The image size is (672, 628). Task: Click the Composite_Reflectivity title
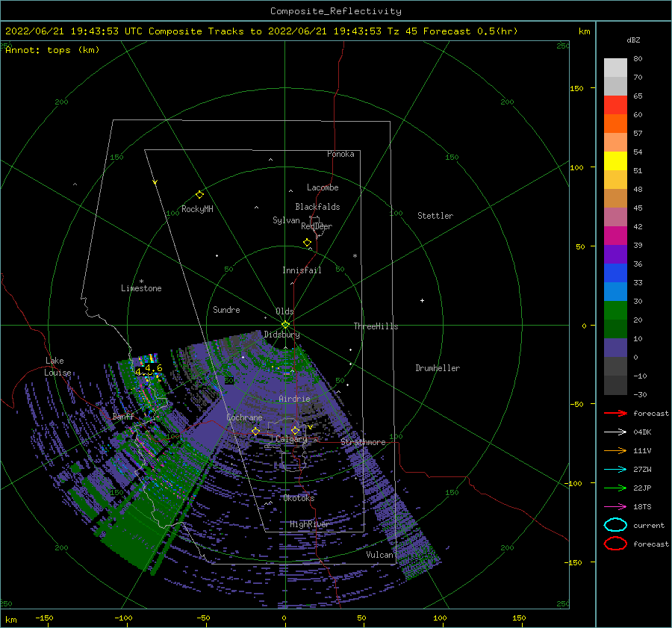[x=336, y=11]
